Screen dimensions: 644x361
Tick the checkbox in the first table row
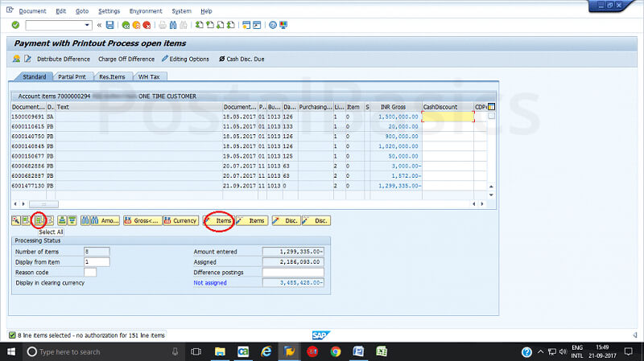pos(491,117)
